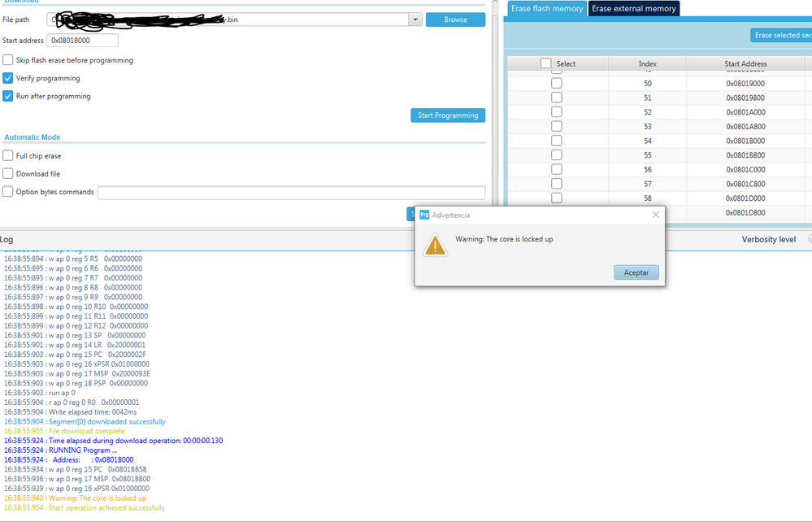
Task: Click Aceptar to dismiss the warning
Action: pos(636,272)
